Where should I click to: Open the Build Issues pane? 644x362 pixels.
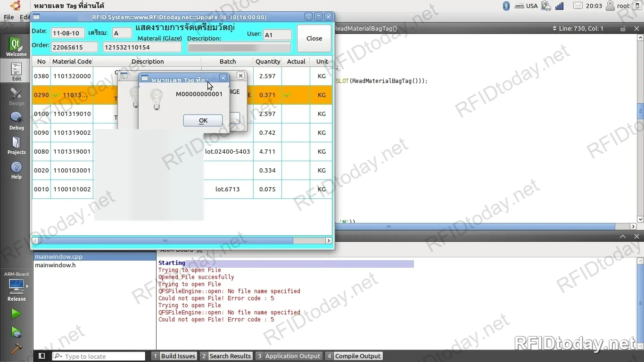(x=174, y=356)
